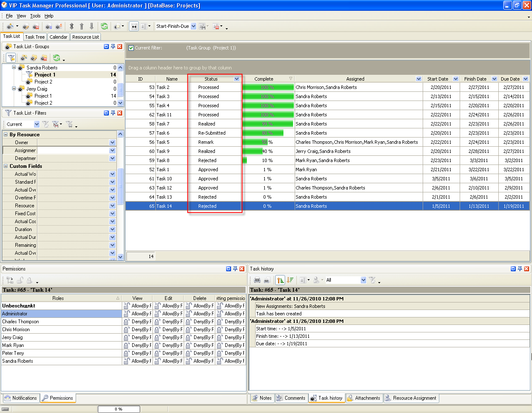Viewport: 532px width, 413px height.
Task: Open the Tools menu
Action: (35, 16)
